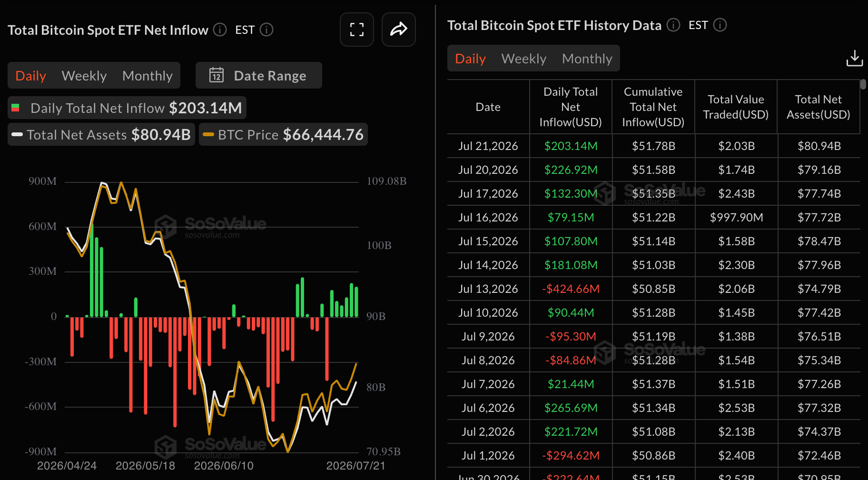
Task: Select the Jul 8,2026 date cell
Action: click(488, 360)
